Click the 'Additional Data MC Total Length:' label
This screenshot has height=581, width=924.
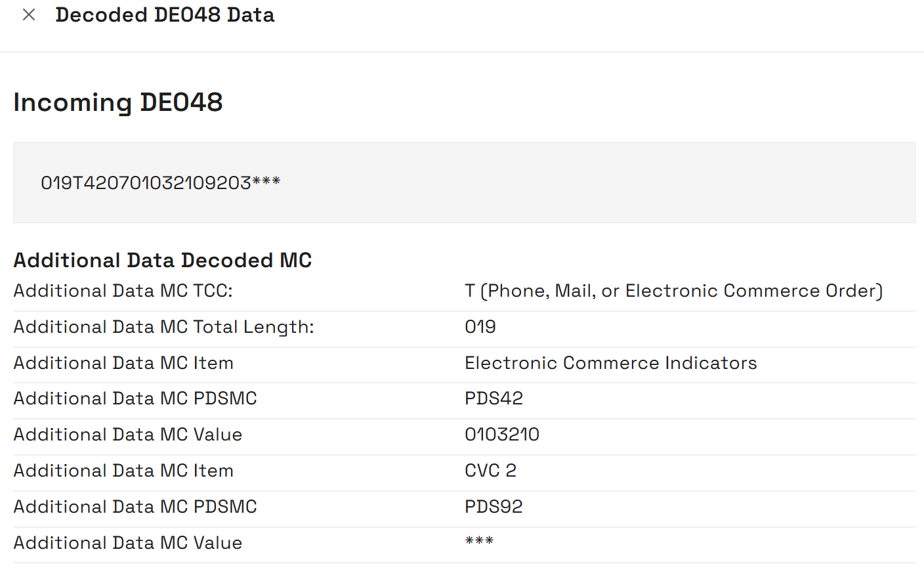pos(164,327)
